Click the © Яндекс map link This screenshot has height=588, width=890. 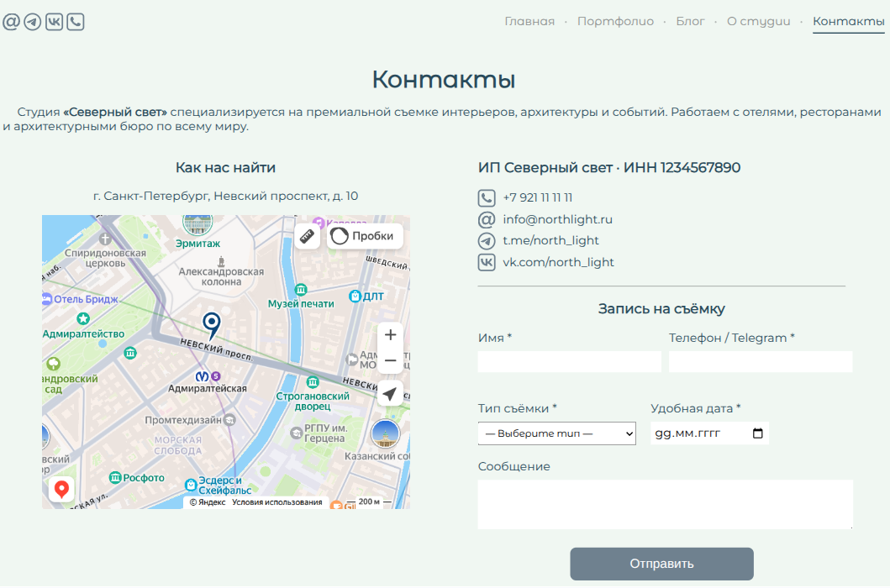pyautogui.click(x=208, y=501)
